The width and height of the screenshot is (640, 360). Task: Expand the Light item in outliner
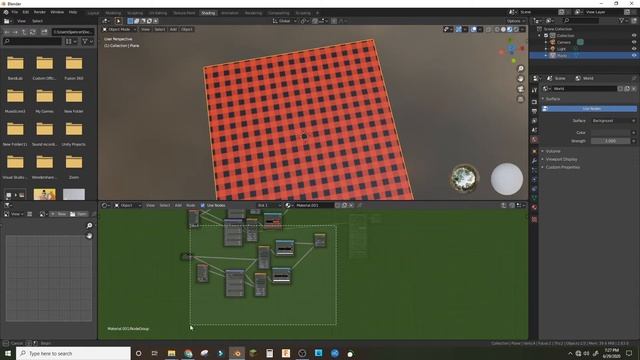pos(546,49)
